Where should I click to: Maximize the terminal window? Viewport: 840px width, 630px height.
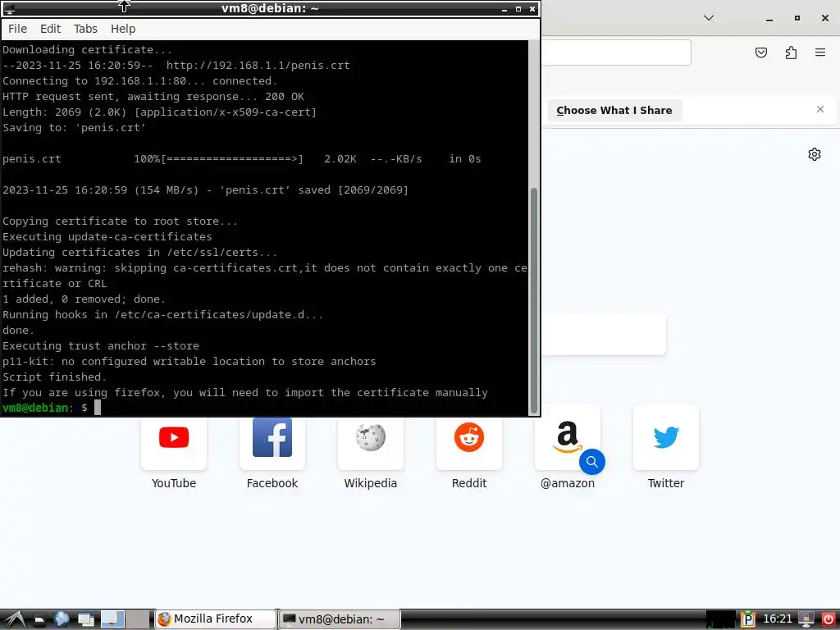[x=518, y=9]
